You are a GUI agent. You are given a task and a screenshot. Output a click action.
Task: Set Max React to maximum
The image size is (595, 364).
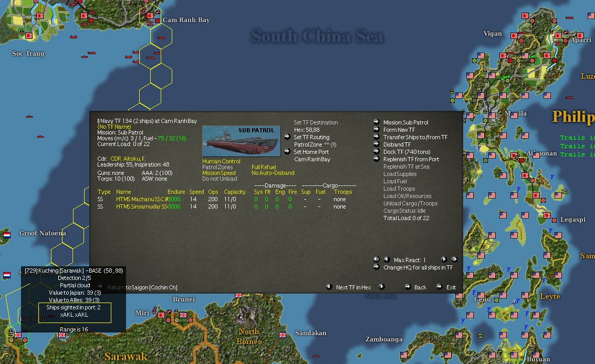[454, 259]
